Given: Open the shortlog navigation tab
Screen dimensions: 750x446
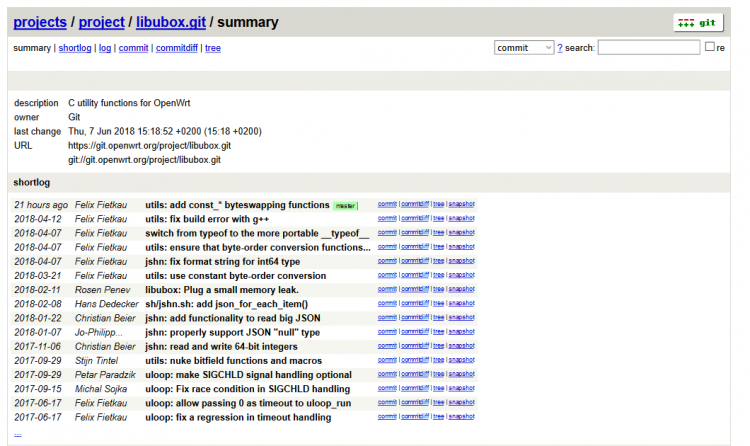Looking at the screenshot, I should 75,48.
